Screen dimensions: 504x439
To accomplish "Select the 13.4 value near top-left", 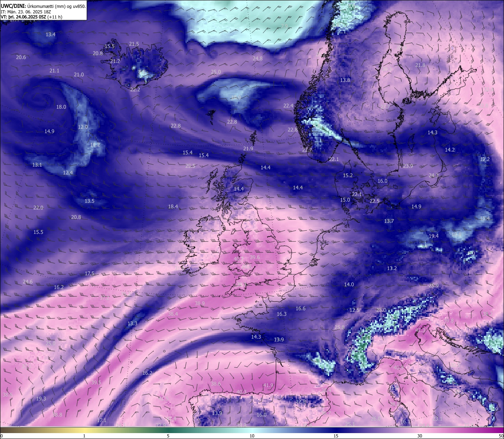I will (x=50, y=35).
